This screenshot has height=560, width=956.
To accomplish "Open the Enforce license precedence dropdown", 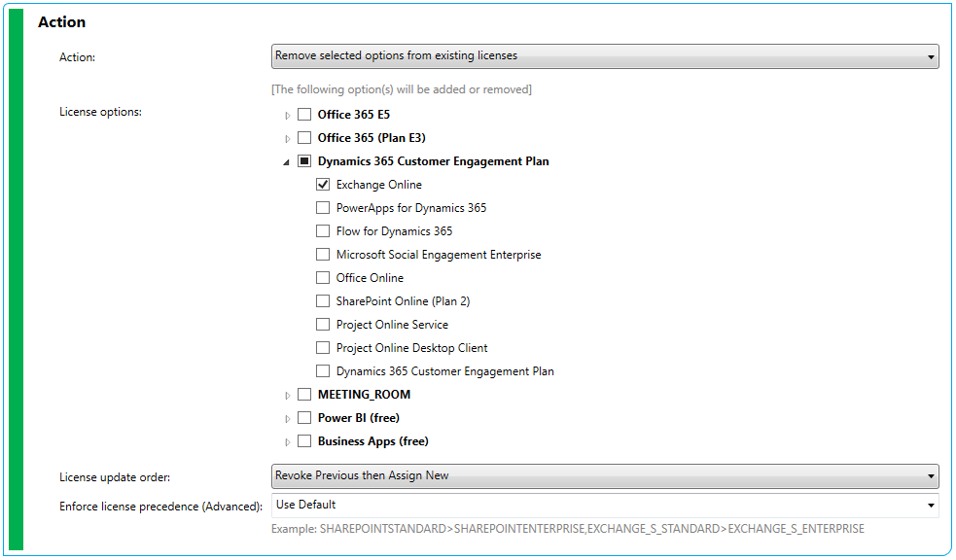I will tap(931, 505).
